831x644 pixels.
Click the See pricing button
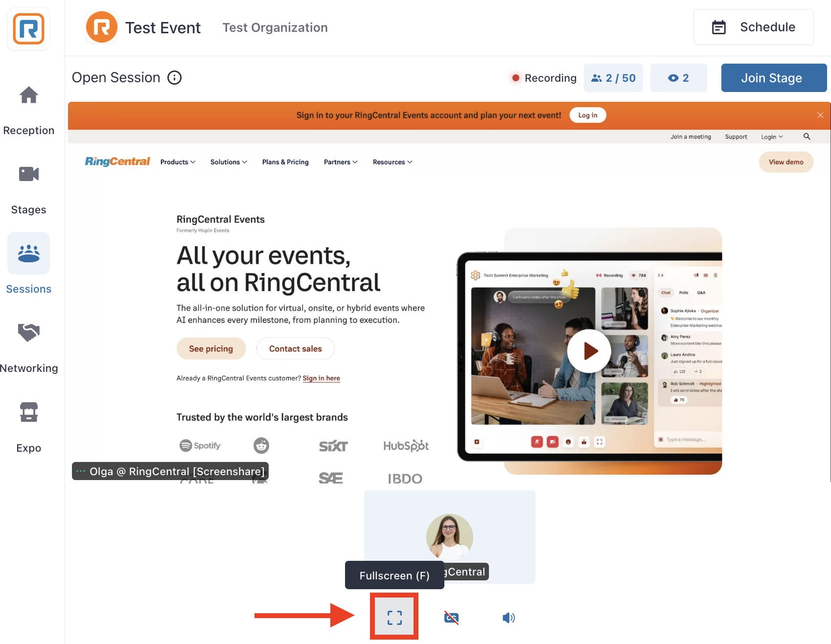[211, 348]
